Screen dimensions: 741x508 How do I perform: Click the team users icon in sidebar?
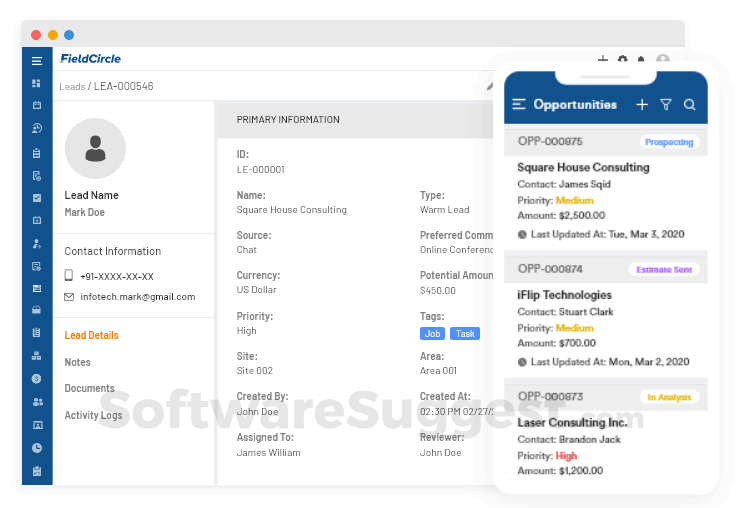pos(37,402)
